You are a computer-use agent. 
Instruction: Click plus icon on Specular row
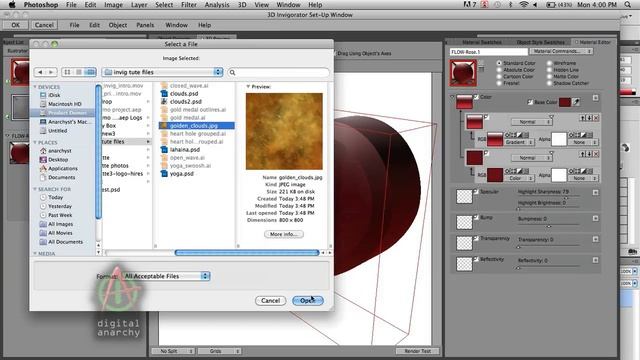(596, 192)
